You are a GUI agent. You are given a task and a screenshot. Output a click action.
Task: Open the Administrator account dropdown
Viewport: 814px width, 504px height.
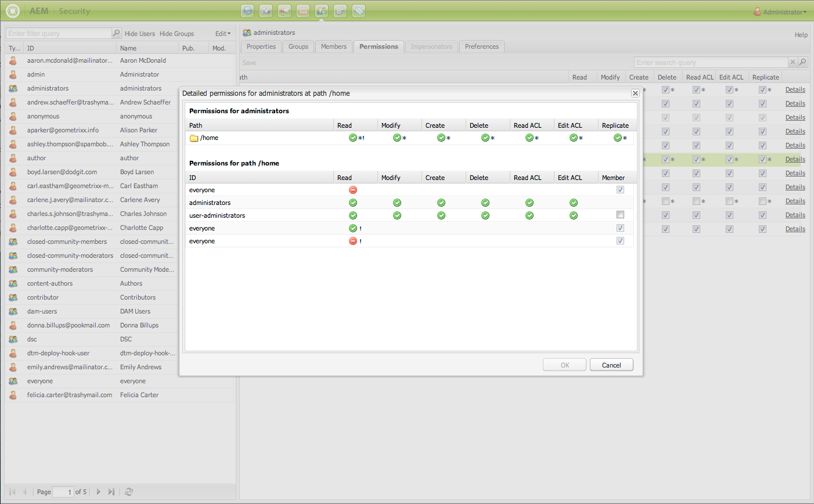tap(780, 12)
